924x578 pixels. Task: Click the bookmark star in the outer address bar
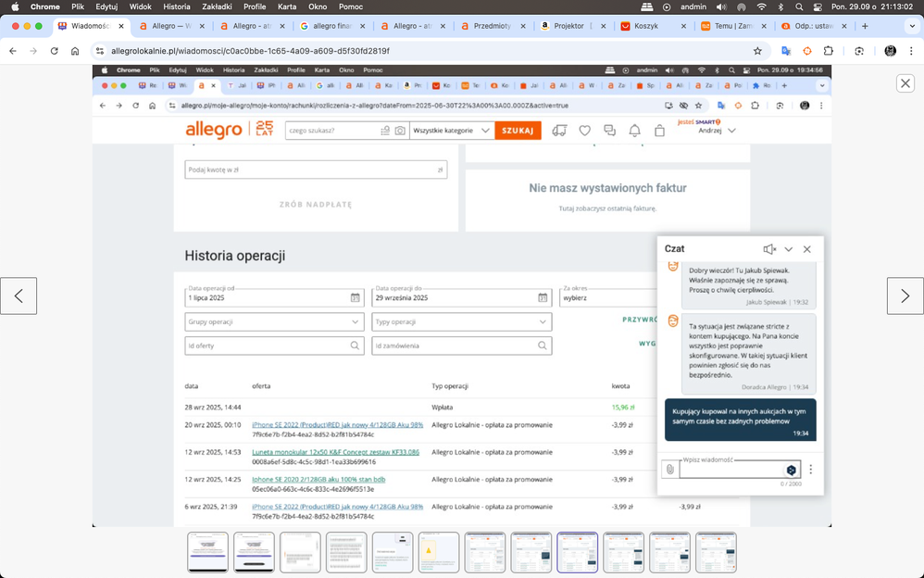tap(757, 51)
